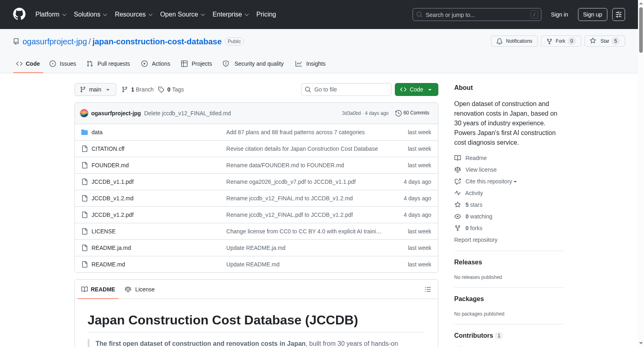The height and width of the screenshot is (347, 644).
Task: Open the Releases heading link
Action: [468, 262]
